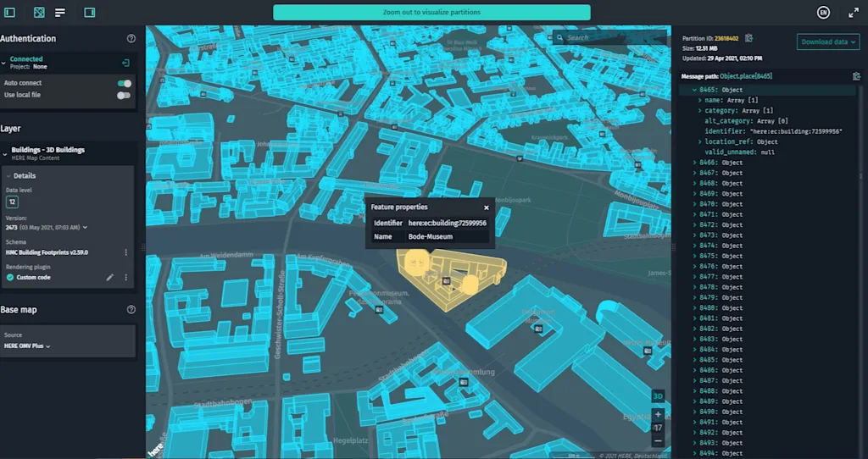Click the Name Bode-Museum value in popup

click(x=431, y=236)
